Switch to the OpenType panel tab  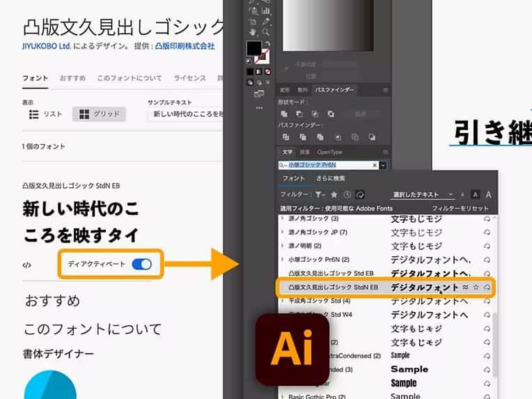click(x=329, y=152)
